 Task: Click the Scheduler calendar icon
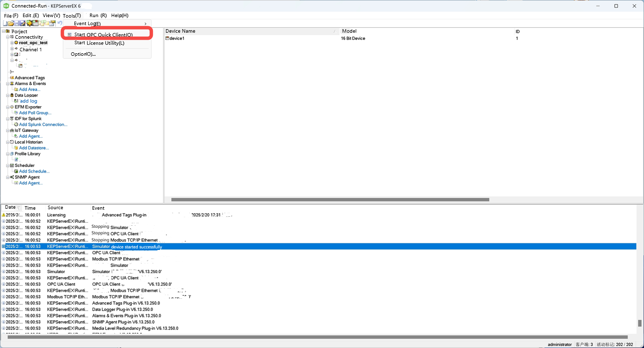pyautogui.click(x=12, y=165)
